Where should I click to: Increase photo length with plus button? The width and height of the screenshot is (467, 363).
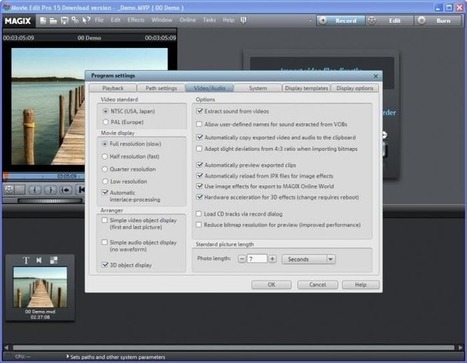(273, 259)
